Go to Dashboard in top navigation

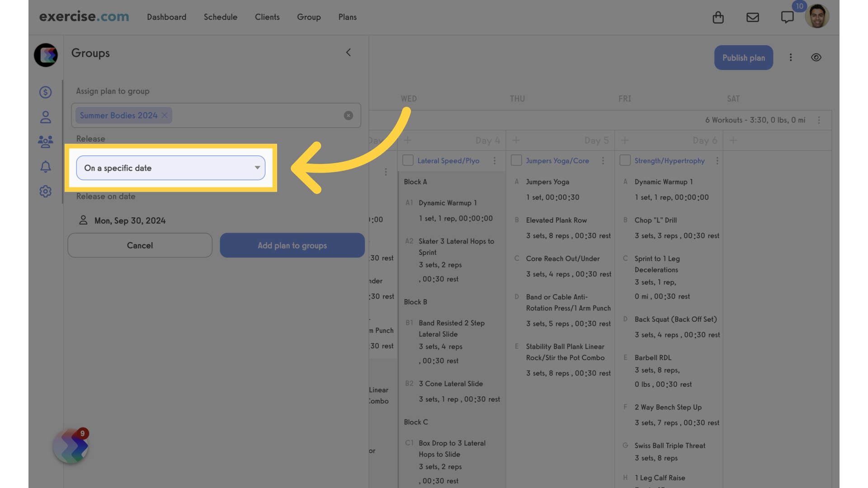[166, 17]
